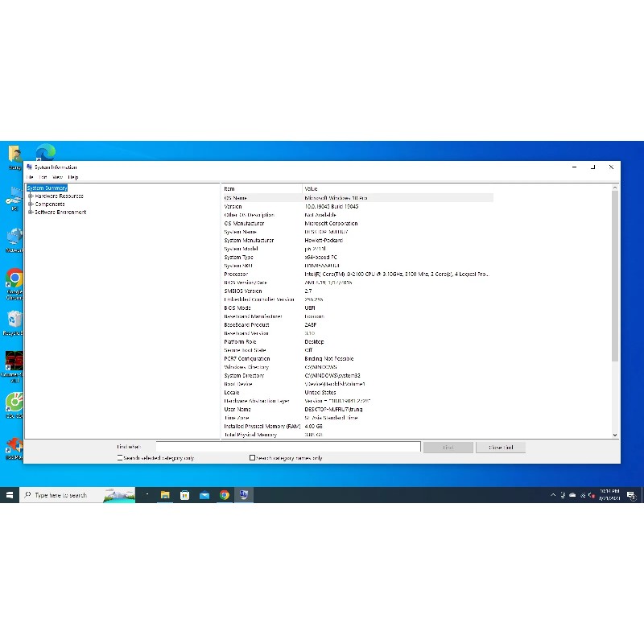Select the System Type row
The height and width of the screenshot is (644, 644).
point(357,257)
